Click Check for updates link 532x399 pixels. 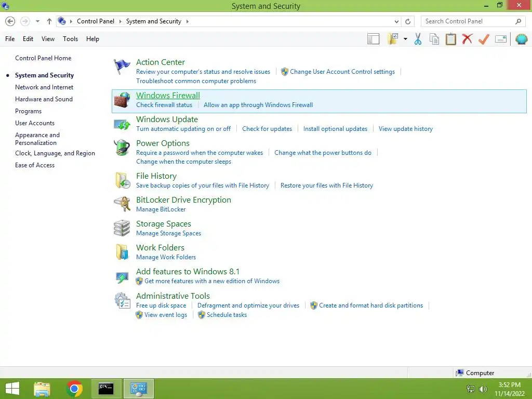coord(267,129)
